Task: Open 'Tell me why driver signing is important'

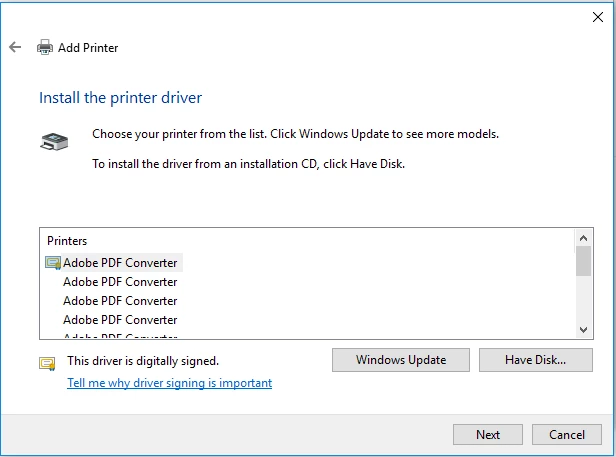Action: pyautogui.click(x=169, y=383)
